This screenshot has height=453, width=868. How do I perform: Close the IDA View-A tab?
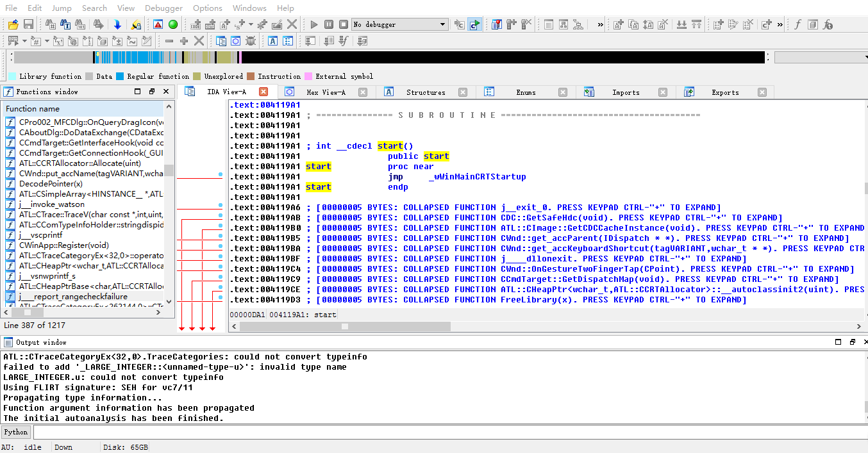[x=263, y=92]
